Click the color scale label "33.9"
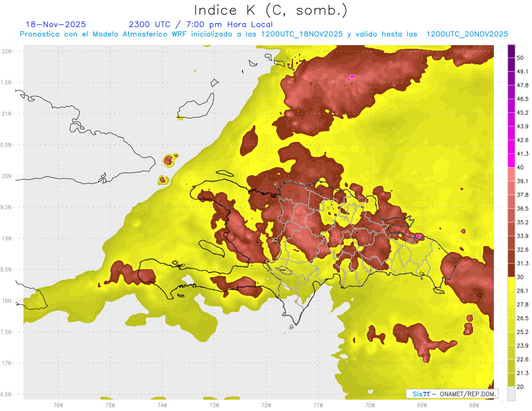The image size is (532, 411). [x=522, y=236]
